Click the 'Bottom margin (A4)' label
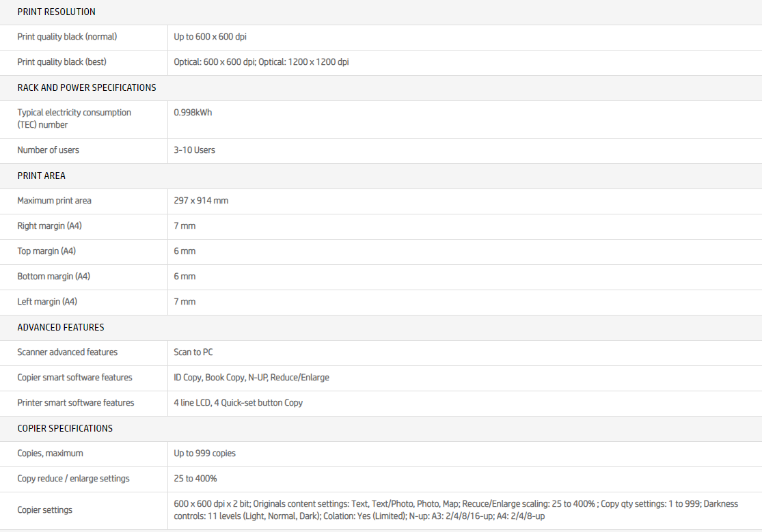This screenshot has height=532, width=762. coord(53,277)
